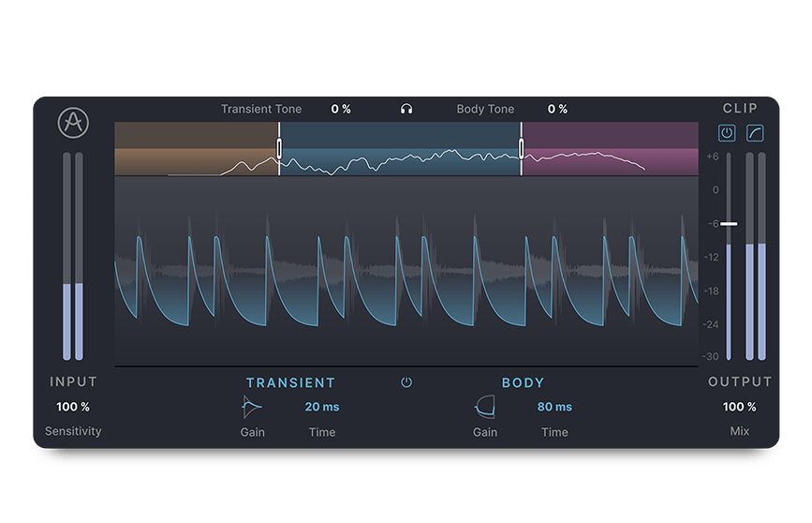Screen dimensions: 812x523
Task: Click the right frequency band split handle
Action: tap(521, 148)
